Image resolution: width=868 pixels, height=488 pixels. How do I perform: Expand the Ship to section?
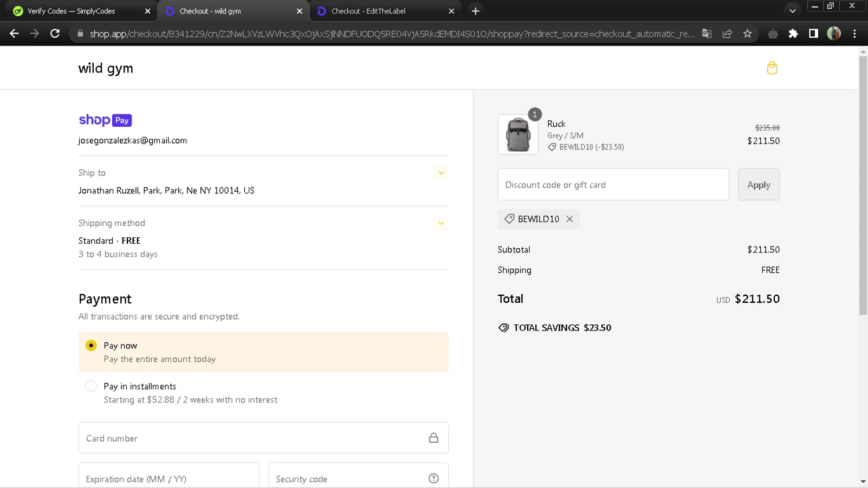[x=441, y=173]
